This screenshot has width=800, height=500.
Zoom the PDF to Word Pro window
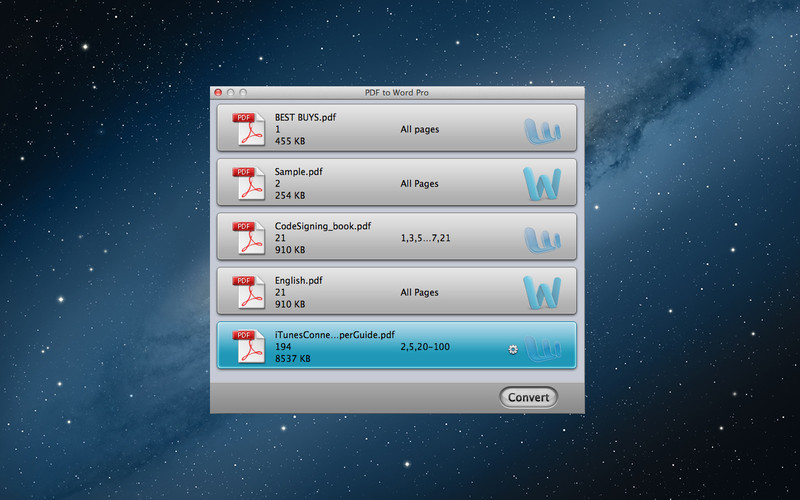coord(243,92)
